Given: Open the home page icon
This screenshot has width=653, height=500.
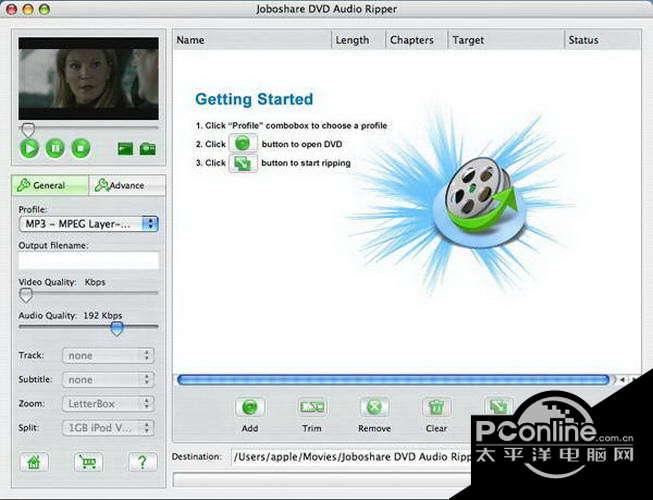Looking at the screenshot, I should pyautogui.click(x=34, y=462).
